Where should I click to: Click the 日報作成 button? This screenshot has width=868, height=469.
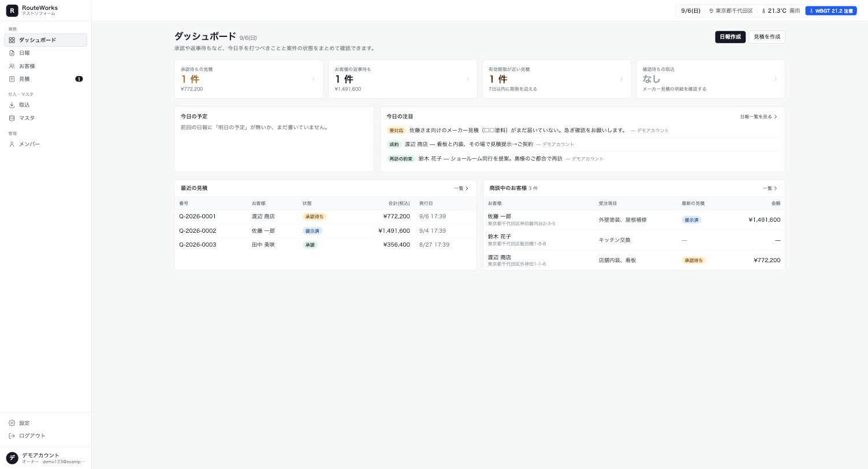click(730, 37)
